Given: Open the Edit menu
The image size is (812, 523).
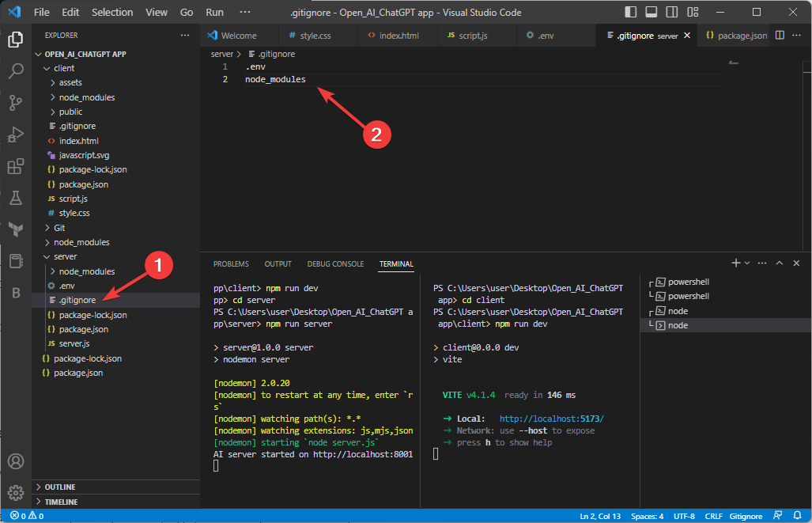Looking at the screenshot, I should click(x=70, y=12).
